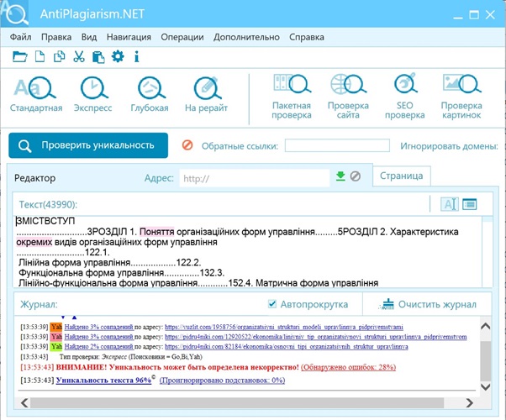
Task: Open the Операции menu
Action: 182,37
